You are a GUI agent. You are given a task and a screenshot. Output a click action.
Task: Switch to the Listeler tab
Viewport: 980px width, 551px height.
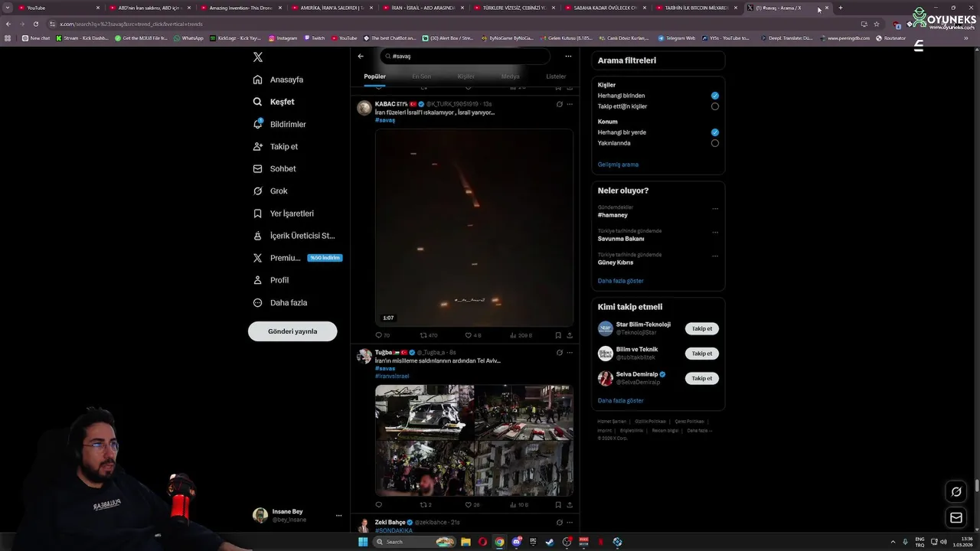coord(556,77)
